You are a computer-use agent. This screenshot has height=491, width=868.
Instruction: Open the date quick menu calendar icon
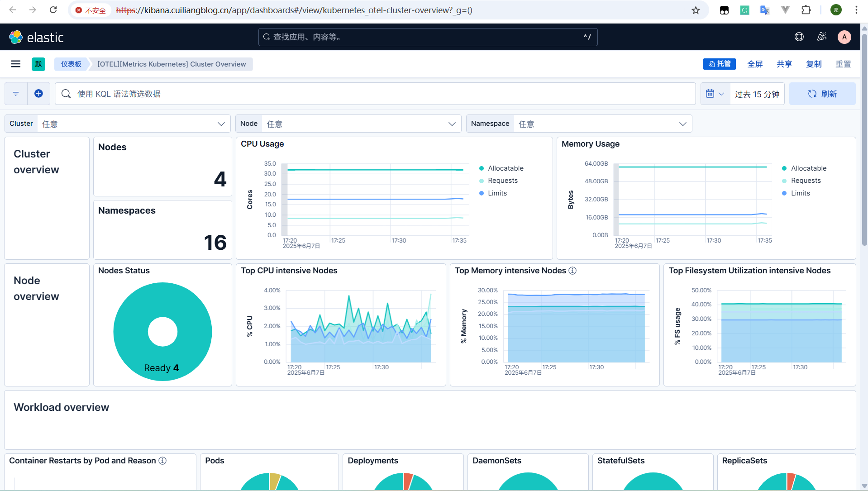tap(715, 94)
